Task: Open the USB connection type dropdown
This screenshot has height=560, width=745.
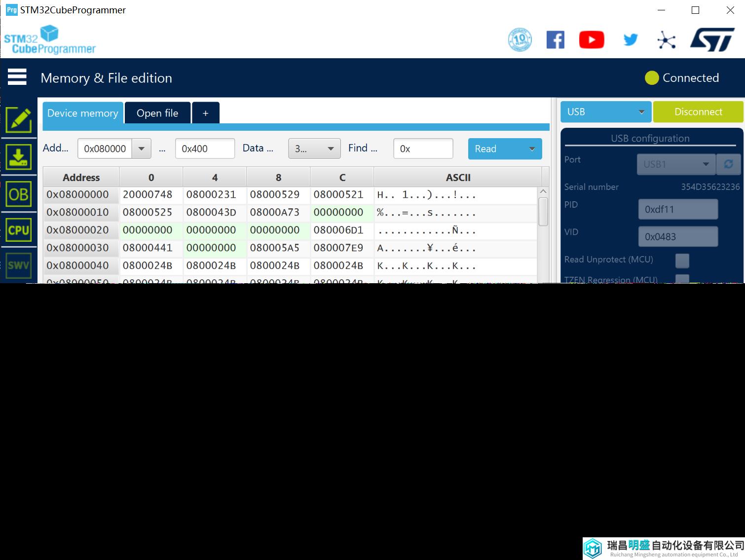Action: (x=606, y=112)
